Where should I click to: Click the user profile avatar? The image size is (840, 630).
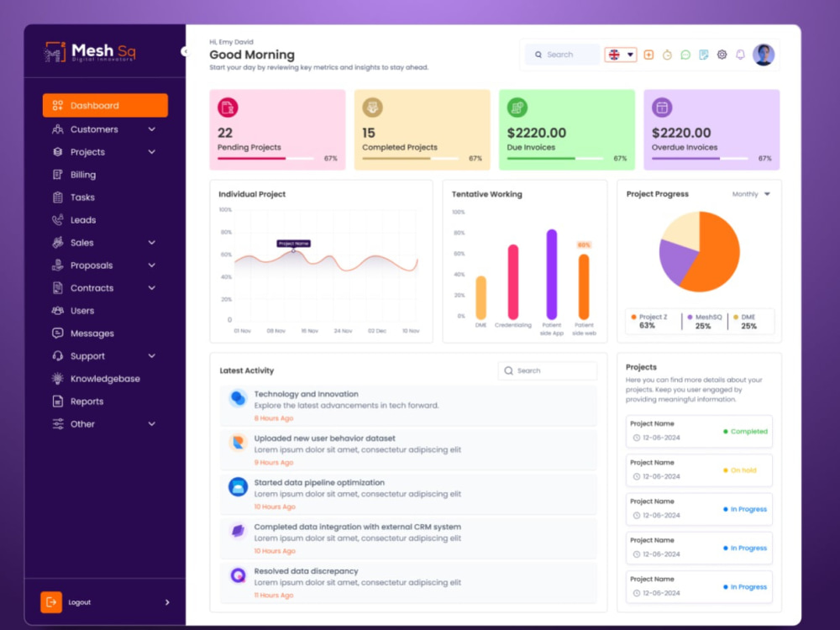(x=764, y=55)
